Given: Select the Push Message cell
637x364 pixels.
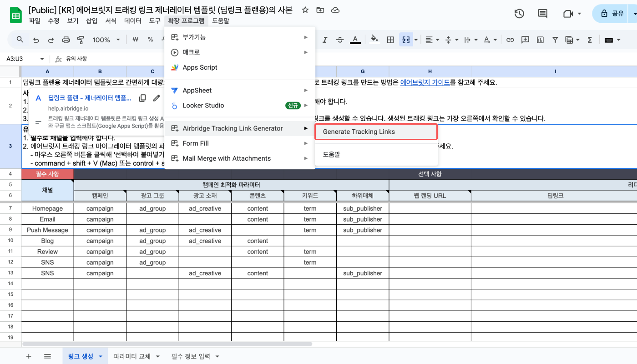Looking at the screenshot, I should (47, 230).
